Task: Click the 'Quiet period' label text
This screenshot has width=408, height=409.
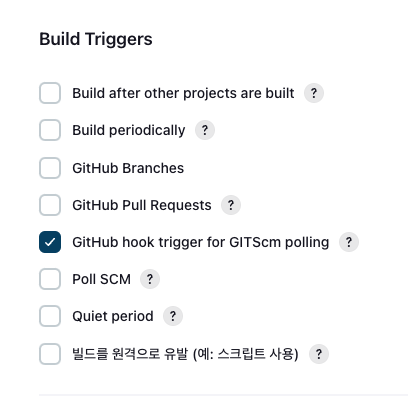Action: tap(113, 316)
